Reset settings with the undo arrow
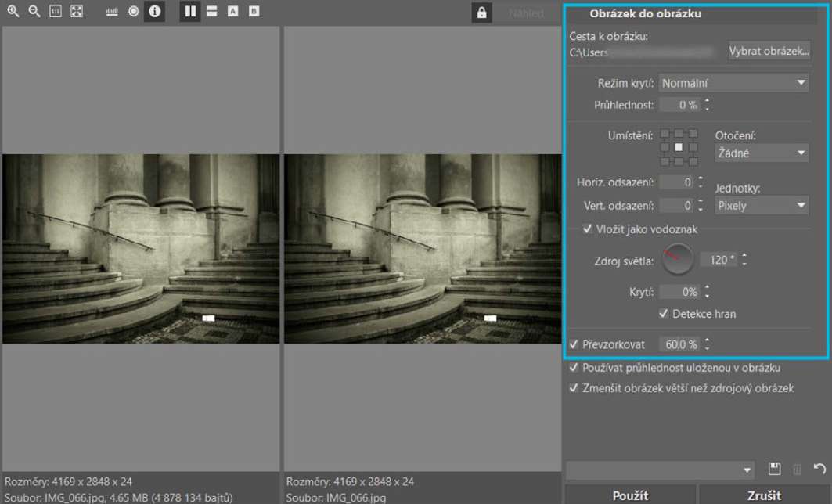The width and height of the screenshot is (832, 504). (x=819, y=469)
